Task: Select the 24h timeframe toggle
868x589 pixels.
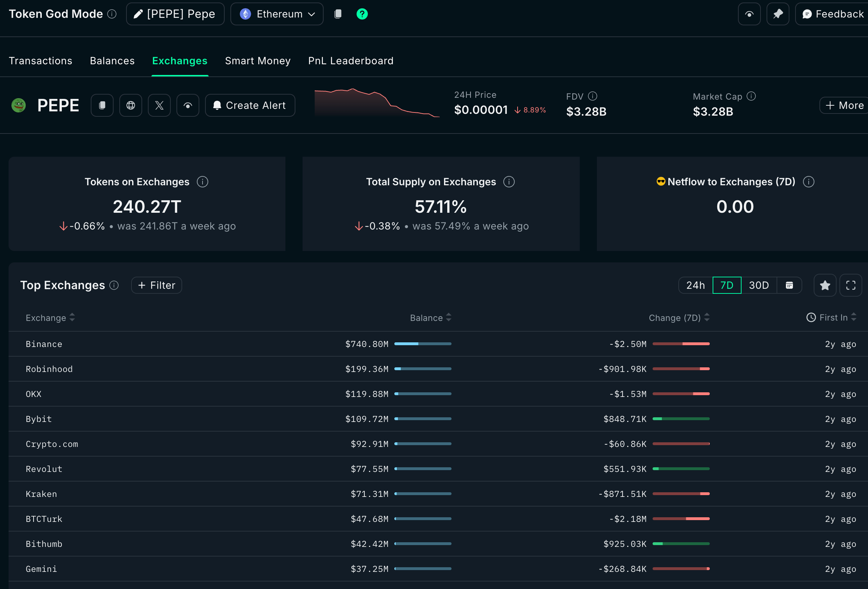Action: [695, 285]
